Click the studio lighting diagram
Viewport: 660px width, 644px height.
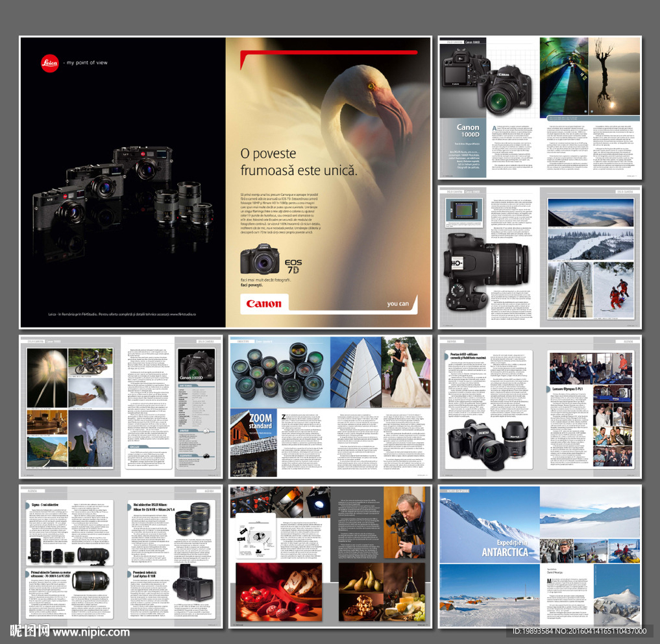point(256,536)
